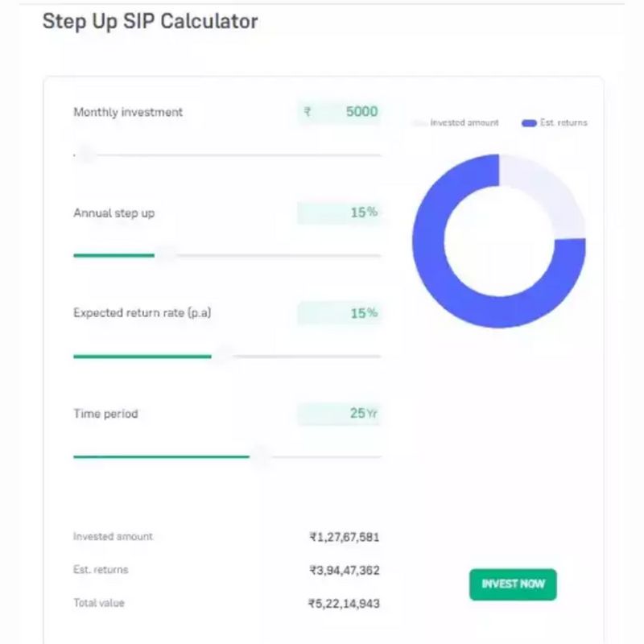Click the Expected return rate slider handle
Viewport: 644px width, 644px height.
point(223,356)
